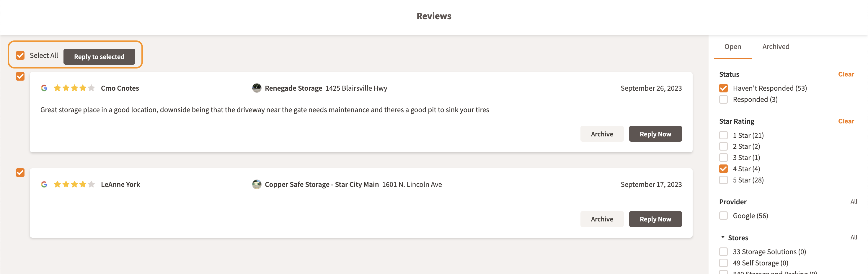Click the Reply to selected button
The height and width of the screenshot is (274, 868).
tap(100, 57)
